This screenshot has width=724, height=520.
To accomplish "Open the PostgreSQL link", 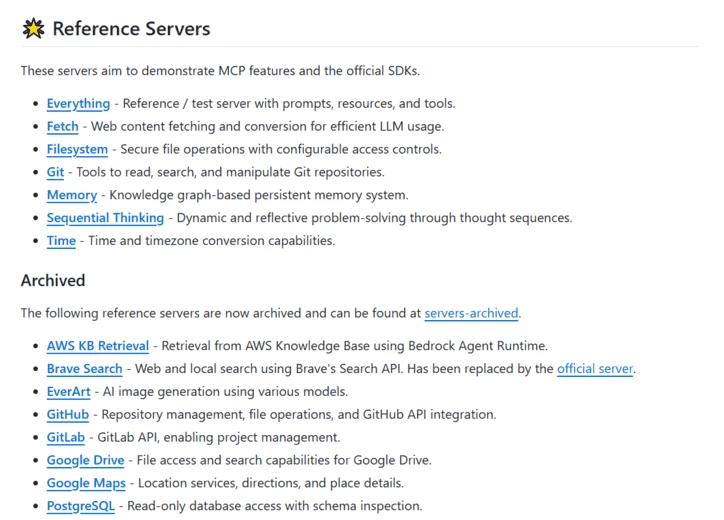I will [80, 506].
